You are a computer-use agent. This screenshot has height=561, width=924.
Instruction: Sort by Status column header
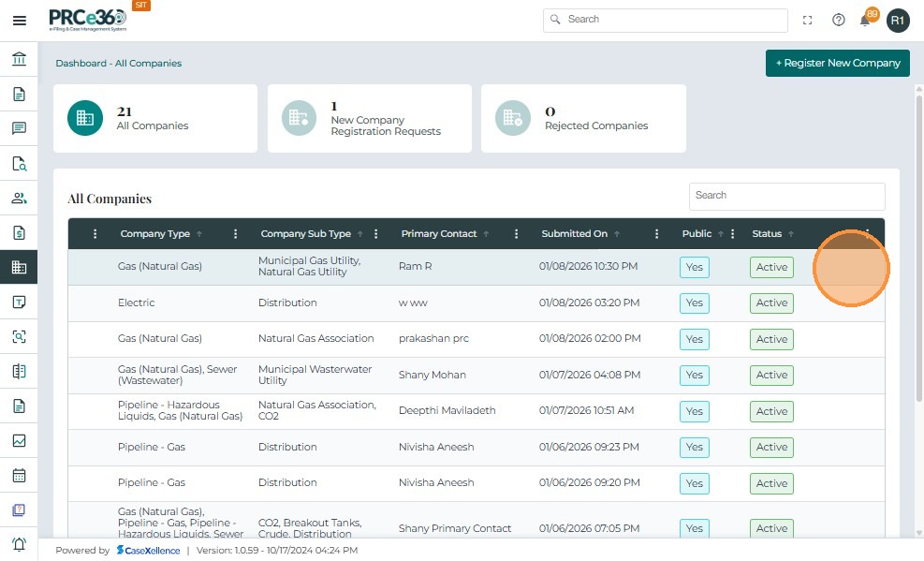pyautogui.click(x=767, y=234)
